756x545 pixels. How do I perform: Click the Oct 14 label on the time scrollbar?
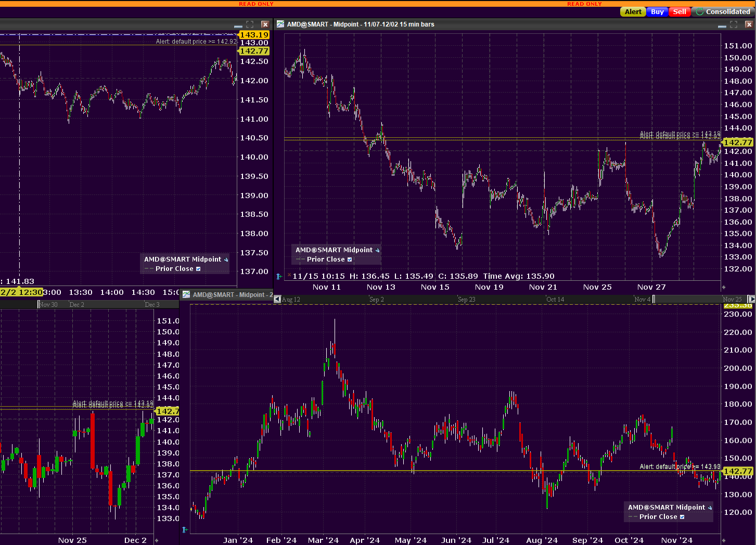point(555,300)
